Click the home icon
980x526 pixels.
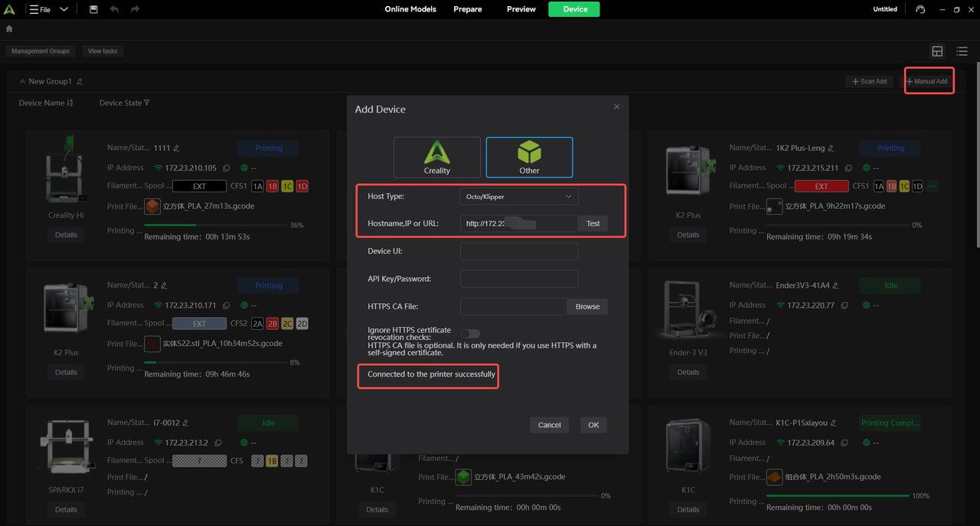click(9, 29)
